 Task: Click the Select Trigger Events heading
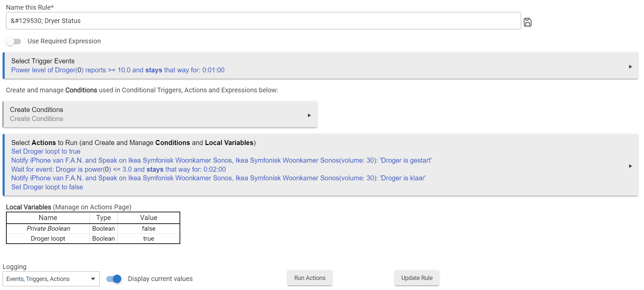click(x=43, y=61)
